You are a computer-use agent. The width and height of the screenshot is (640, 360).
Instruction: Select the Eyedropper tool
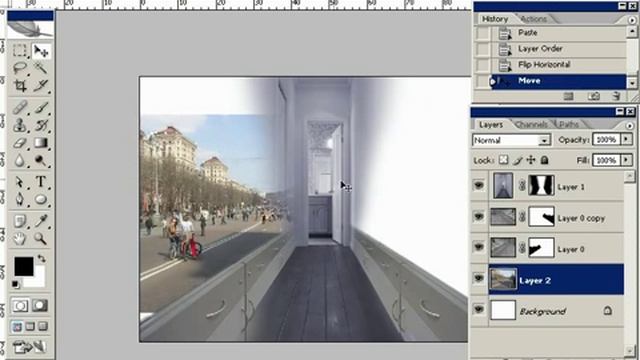41,221
